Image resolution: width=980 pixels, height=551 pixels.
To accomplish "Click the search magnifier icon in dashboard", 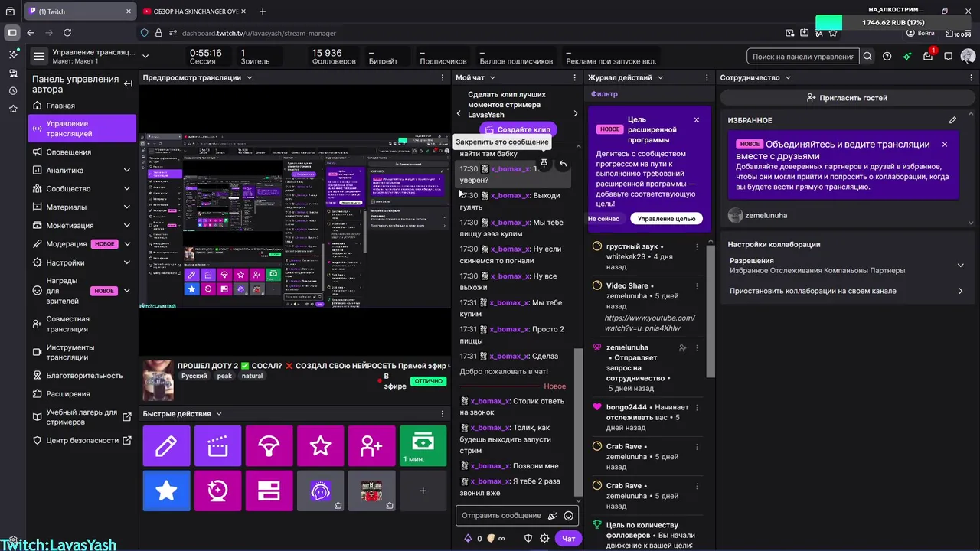I will (867, 57).
